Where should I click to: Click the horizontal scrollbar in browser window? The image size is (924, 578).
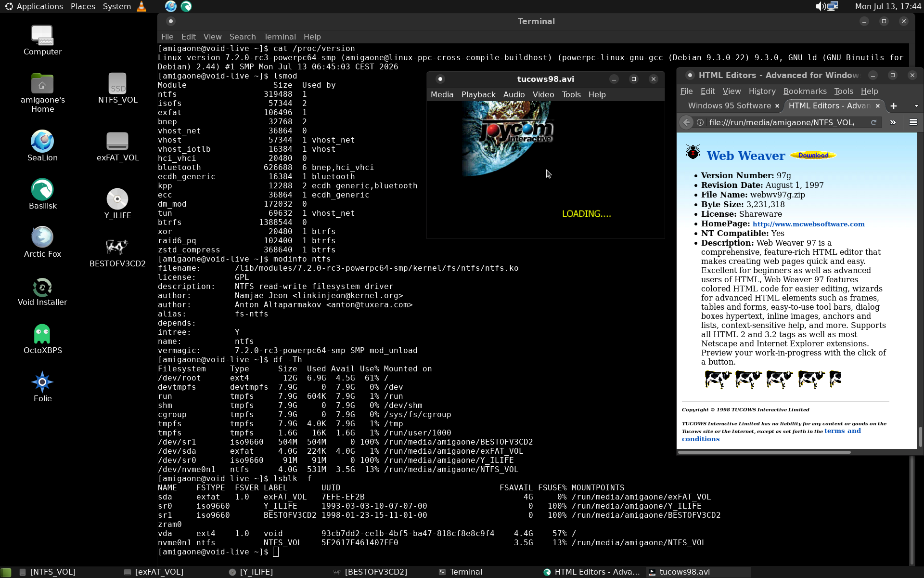pos(764,452)
